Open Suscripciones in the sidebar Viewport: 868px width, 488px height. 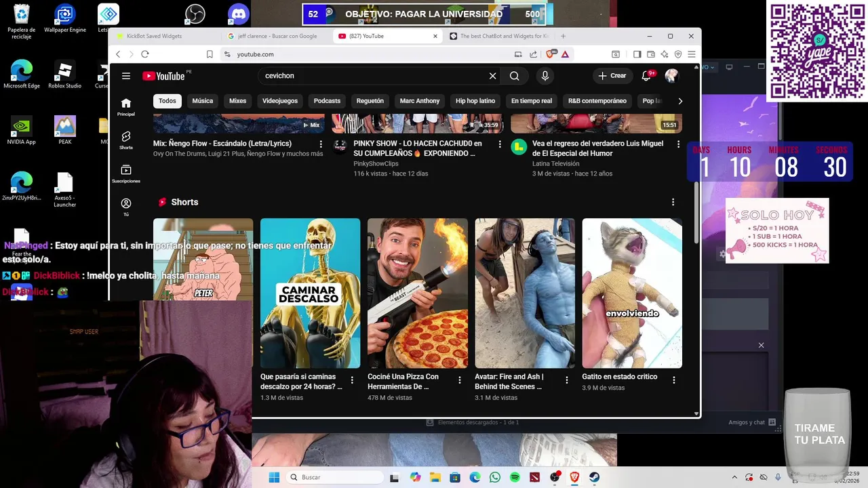coord(126,174)
